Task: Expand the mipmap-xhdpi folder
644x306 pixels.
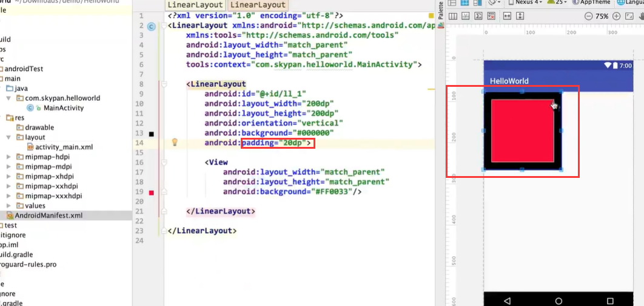Action: [9, 177]
